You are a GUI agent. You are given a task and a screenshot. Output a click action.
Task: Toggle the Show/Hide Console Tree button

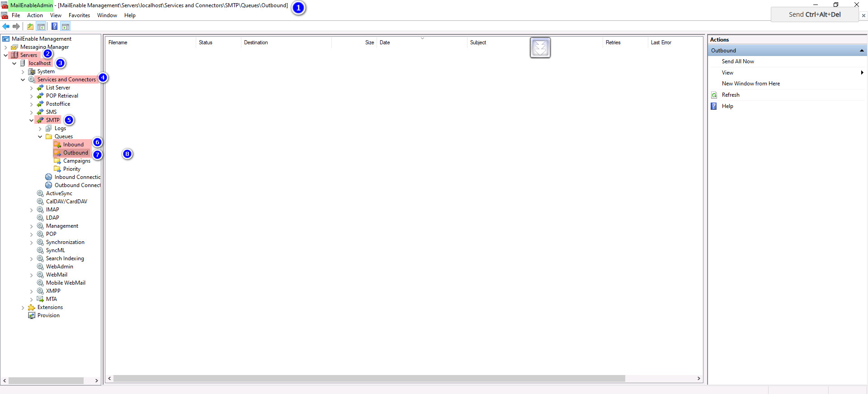pyautogui.click(x=41, y=27)
